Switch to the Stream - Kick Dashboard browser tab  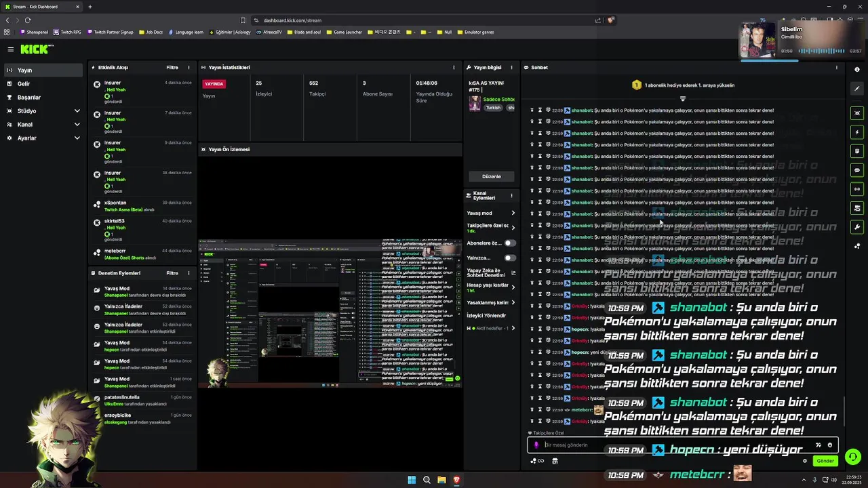click(42, 7)
